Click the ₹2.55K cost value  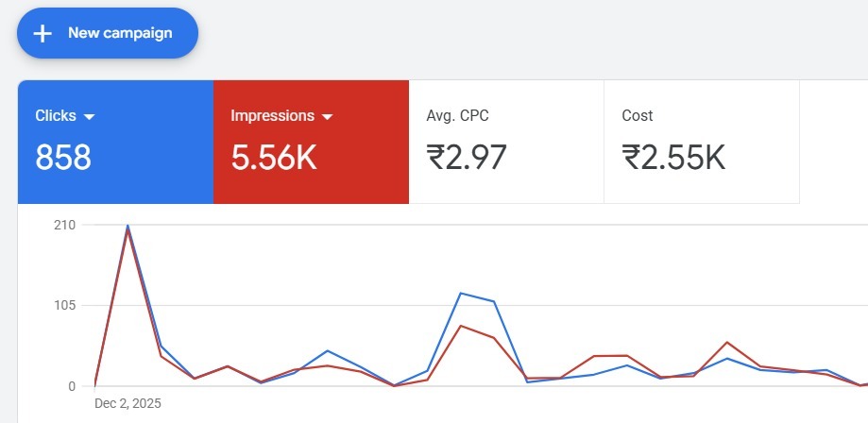(x=673, y=158)
